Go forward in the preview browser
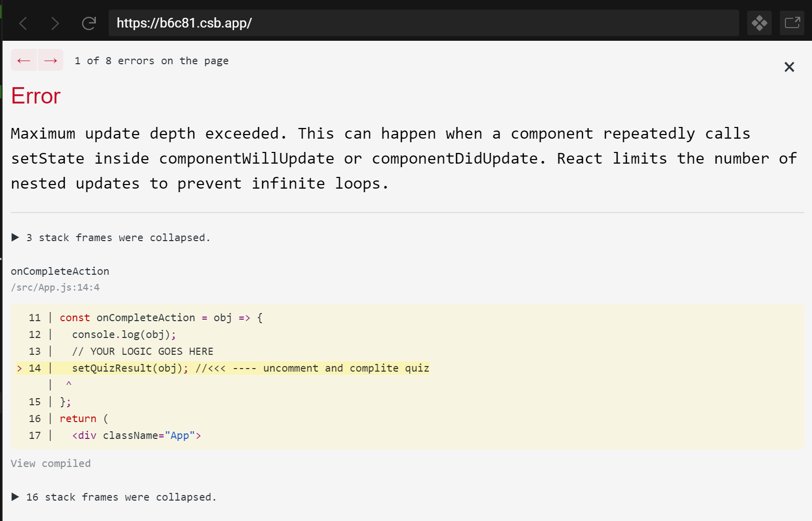 (55, 23)
